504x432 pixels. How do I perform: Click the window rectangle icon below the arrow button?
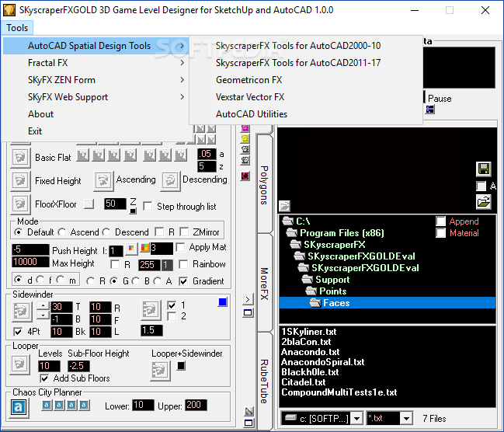point(248,312)
